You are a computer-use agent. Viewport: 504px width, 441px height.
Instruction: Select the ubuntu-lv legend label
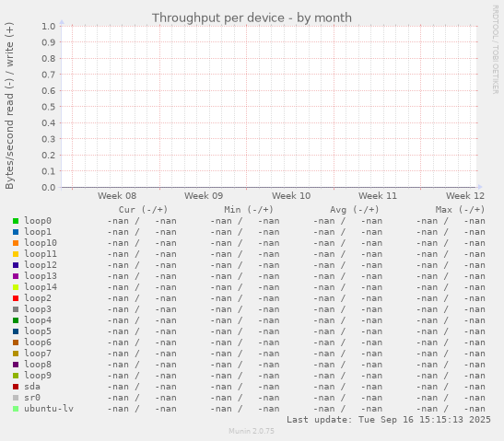click(49, 409)
